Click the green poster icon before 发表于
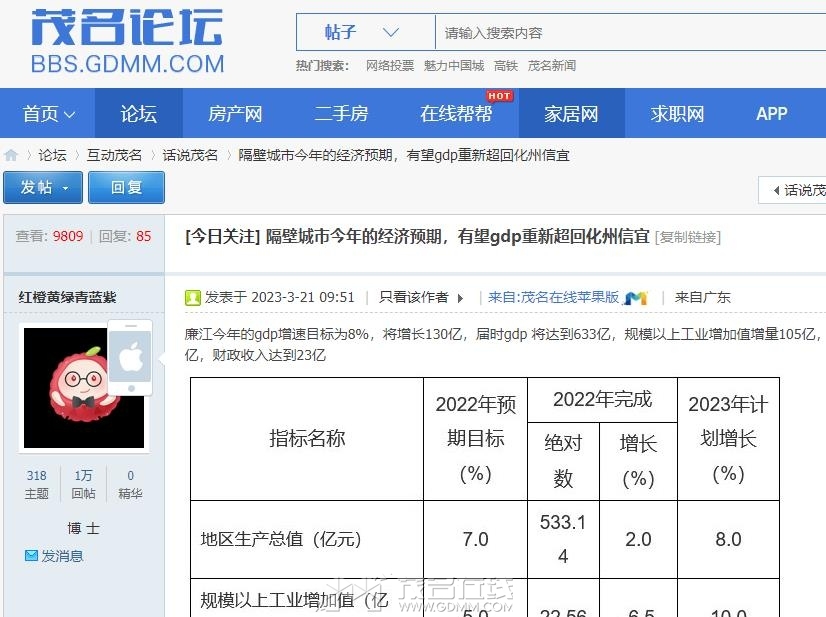This screenshot has width=826, height=617. click(193, 298)
